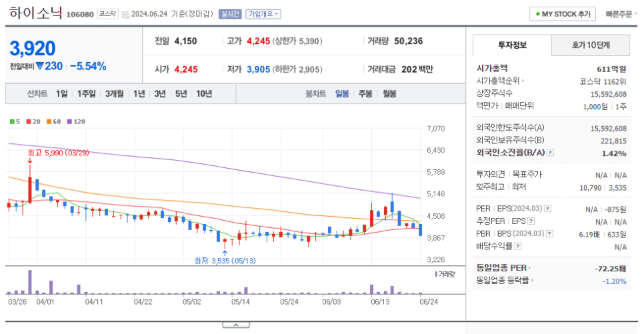Select the 3년 line chart period
The image size is (644, 334).
click(160, 94)
